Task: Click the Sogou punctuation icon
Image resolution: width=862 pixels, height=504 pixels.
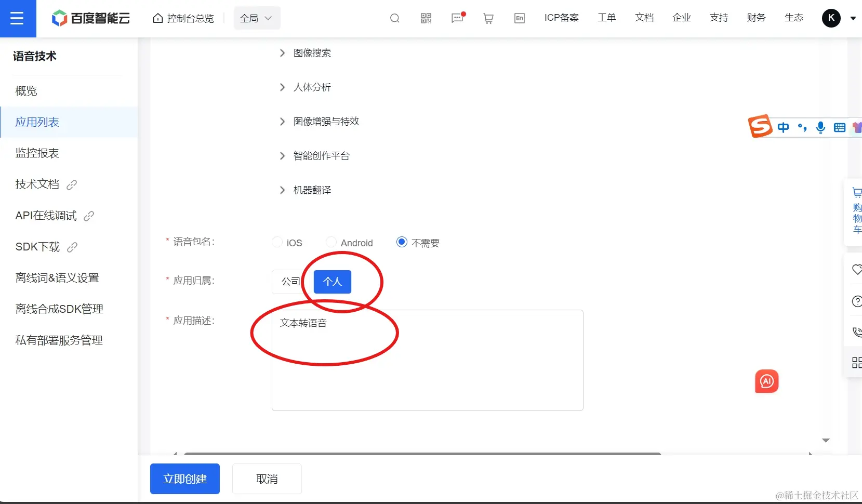Action: click(802, 127)
